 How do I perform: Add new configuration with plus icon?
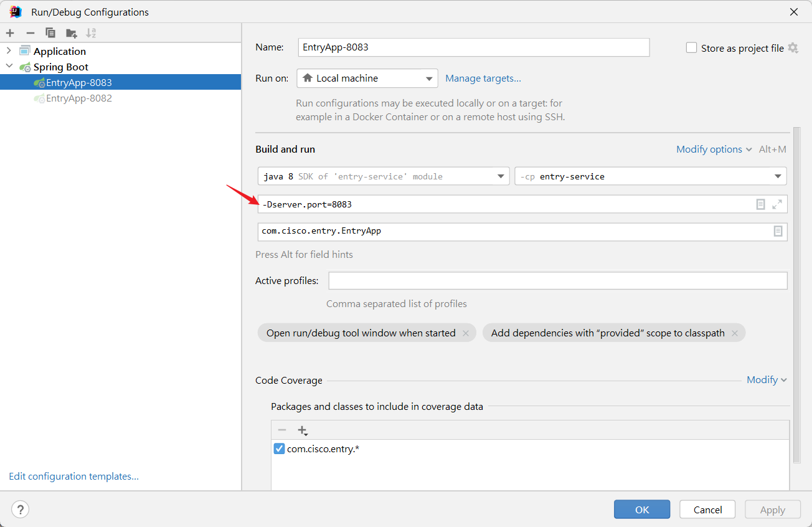click(x=10, y=33)
